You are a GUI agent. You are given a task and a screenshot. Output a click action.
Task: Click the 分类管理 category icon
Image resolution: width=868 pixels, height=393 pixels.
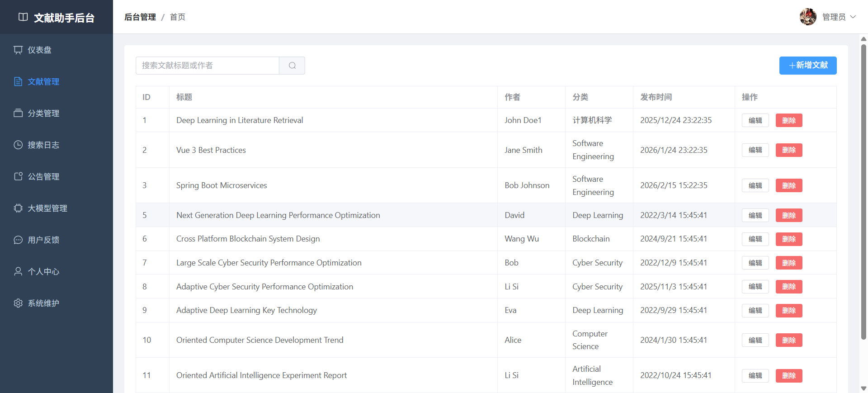[x=18, y=113]
